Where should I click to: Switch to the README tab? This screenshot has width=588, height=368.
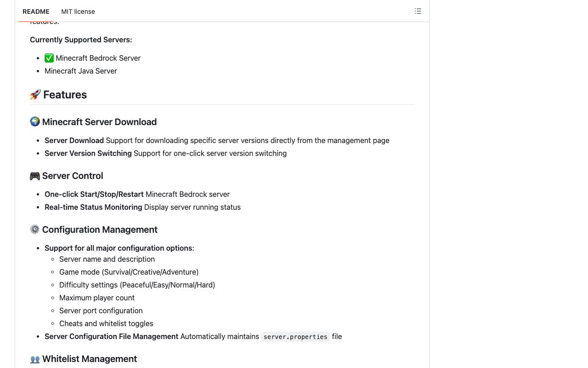[36, 11]
